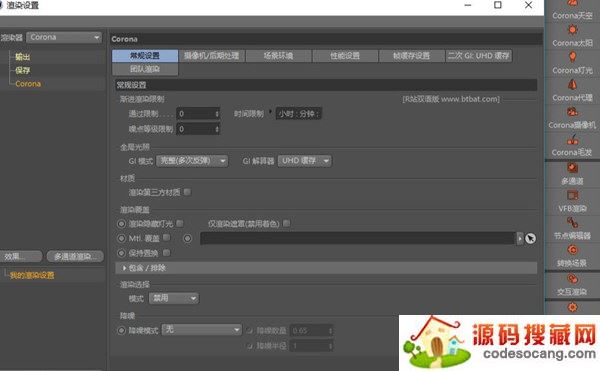This screenshot has height=371, width=600.
Task: Open the Node Editor (节点编辑器) icon
Action: [x=572, y=223]
